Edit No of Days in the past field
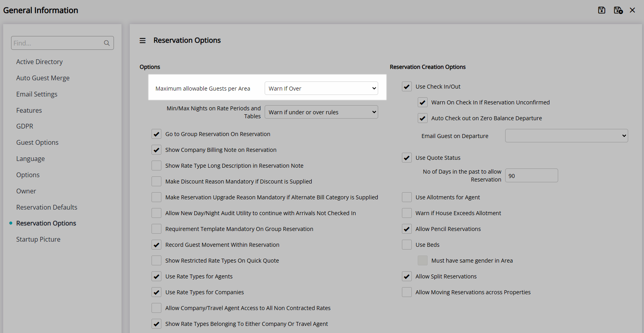The image size is (644, 333). (x=531, y=176)
